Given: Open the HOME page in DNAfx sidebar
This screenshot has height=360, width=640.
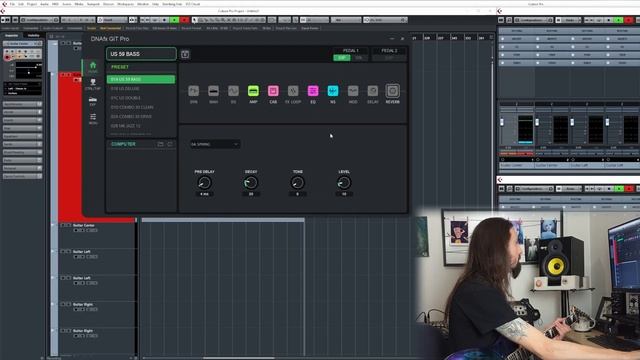Looking at the screenshot, I should click(93, 67).
